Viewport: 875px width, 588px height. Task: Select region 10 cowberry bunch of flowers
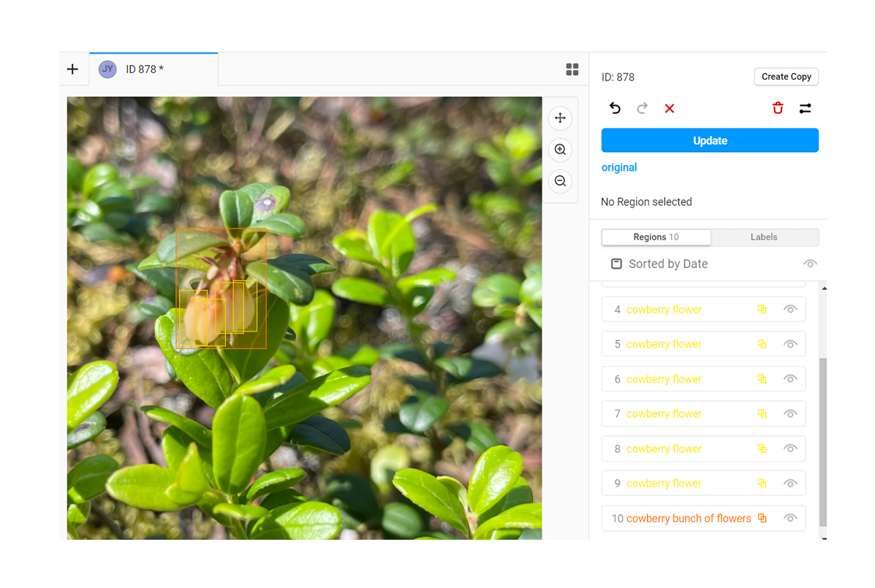703,519
